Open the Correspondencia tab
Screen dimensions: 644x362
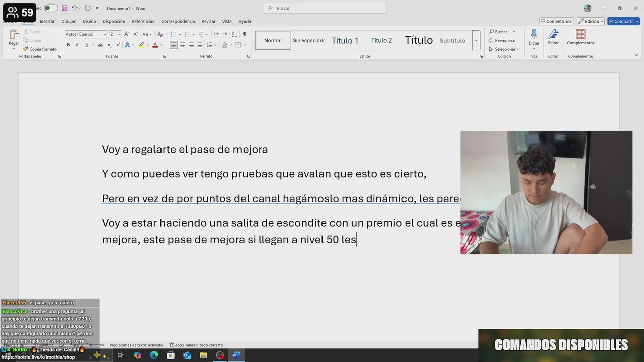178,21
